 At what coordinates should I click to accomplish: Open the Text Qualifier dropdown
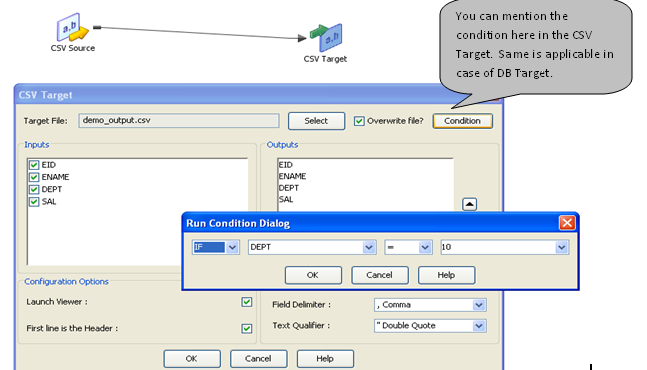tap(479, 326)
